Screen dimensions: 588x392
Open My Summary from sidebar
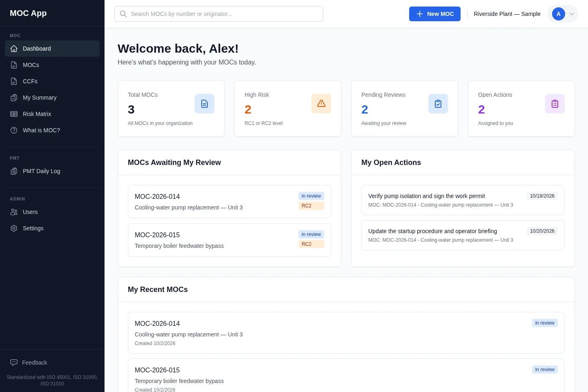(52, 98)
